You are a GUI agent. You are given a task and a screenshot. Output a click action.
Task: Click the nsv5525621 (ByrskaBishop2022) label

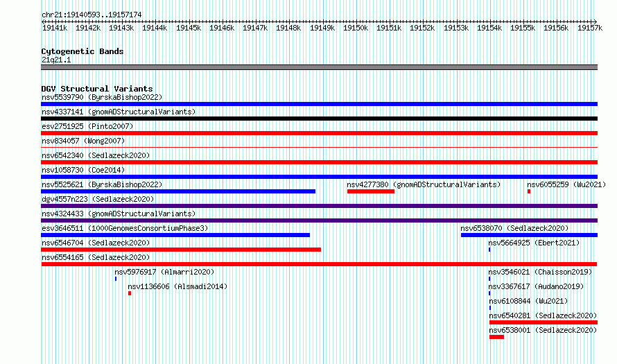[x=102, y=184]
